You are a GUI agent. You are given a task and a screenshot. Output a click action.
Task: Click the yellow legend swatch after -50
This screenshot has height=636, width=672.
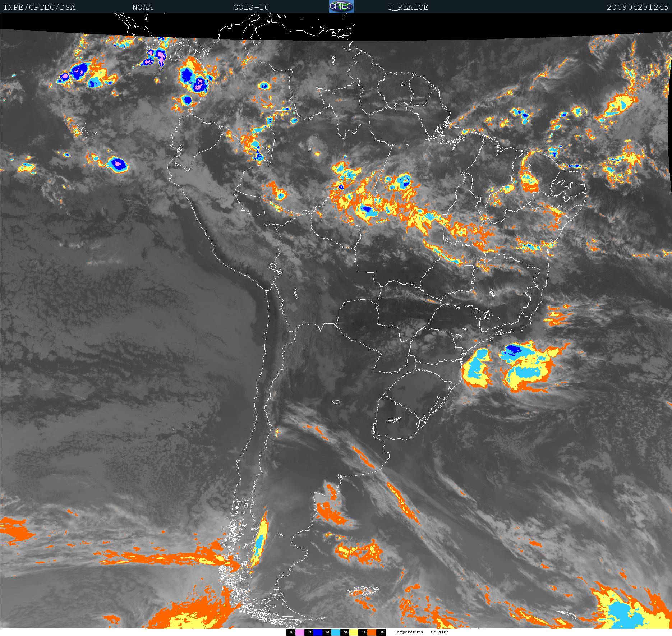point(354,632)
